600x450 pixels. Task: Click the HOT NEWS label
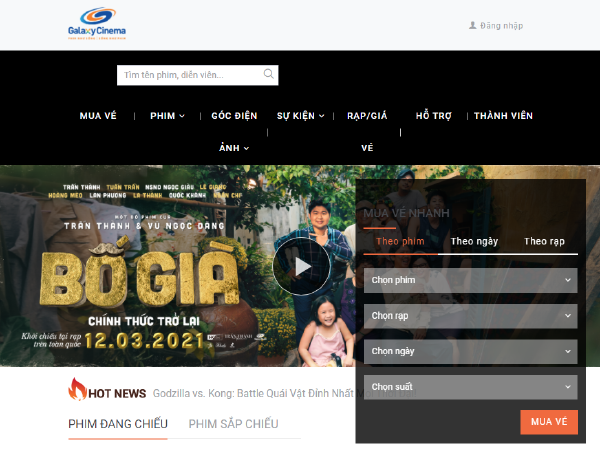point(117,393)
